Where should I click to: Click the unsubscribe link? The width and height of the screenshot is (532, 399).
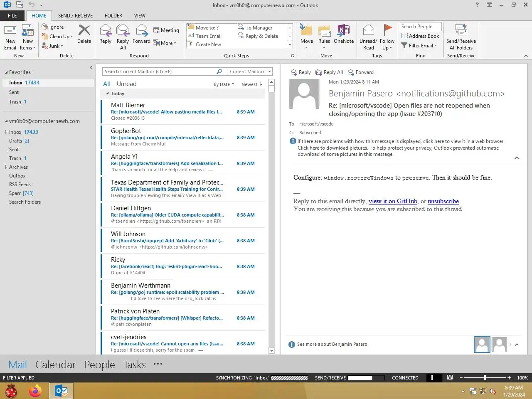(x=443, y=201)
